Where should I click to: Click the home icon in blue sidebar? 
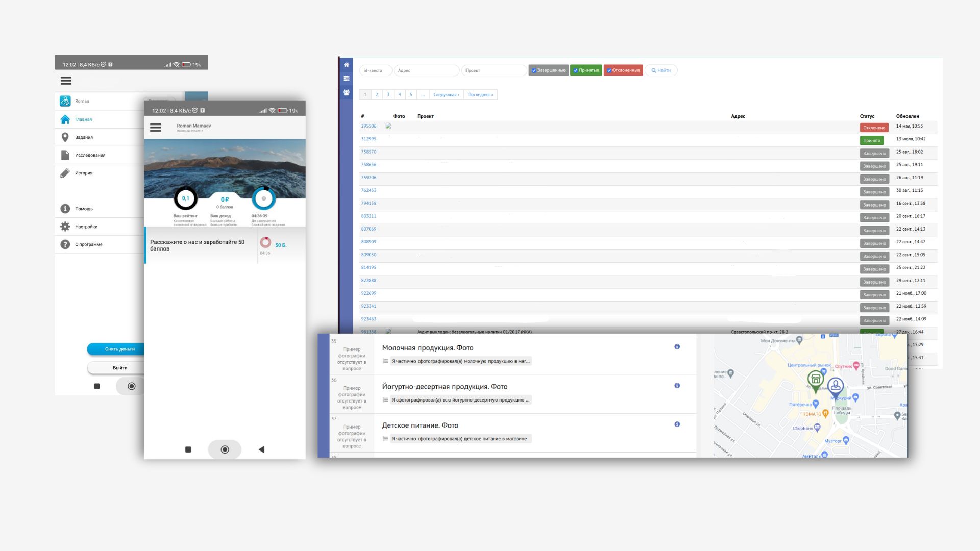point(346,65)
